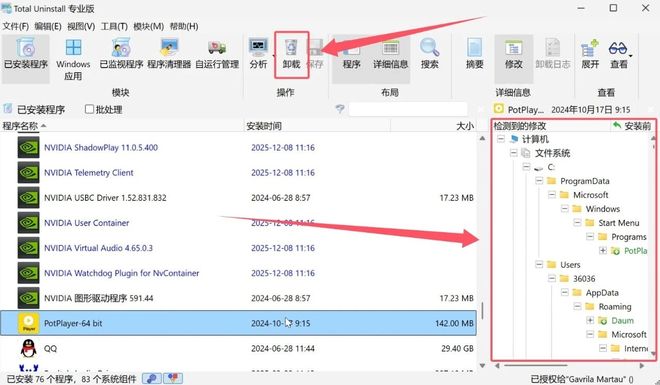Click the PotPlayer-64 bit program icon
The width and height of the screenshot is (660, 385).
[28, 323]
